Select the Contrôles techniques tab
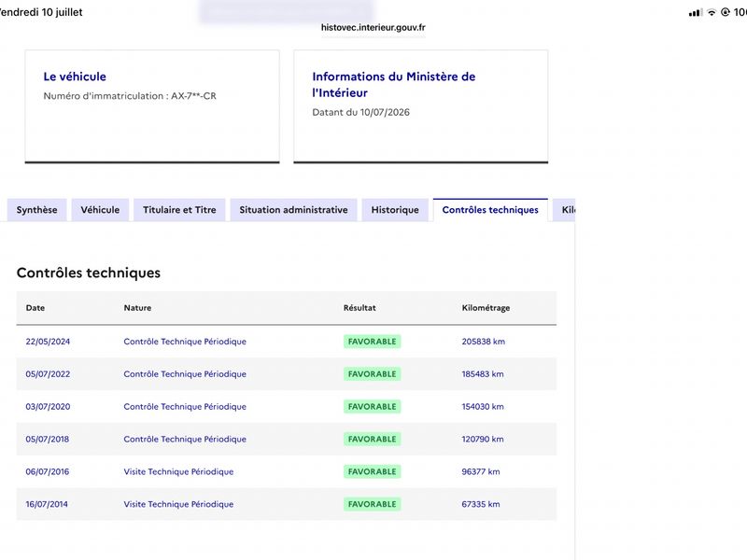The width and height of the screenshot is (747, 560). pyautogui.click(x=490, y=210)
